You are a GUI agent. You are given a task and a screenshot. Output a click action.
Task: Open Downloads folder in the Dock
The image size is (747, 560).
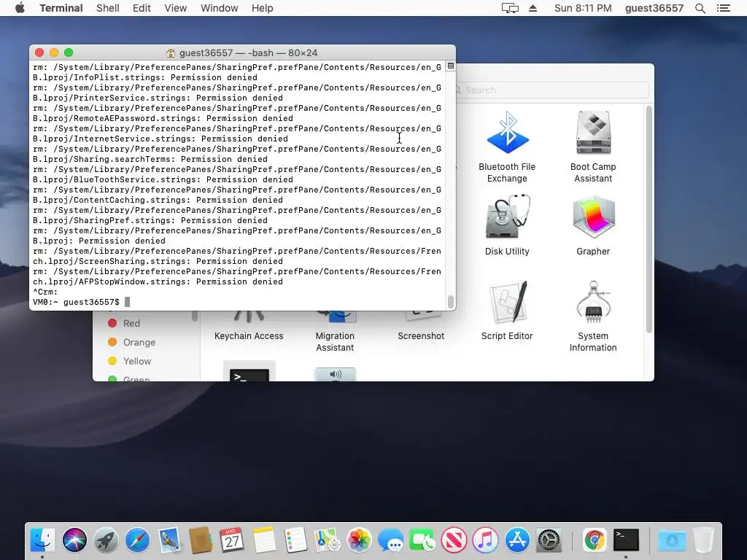672,540
